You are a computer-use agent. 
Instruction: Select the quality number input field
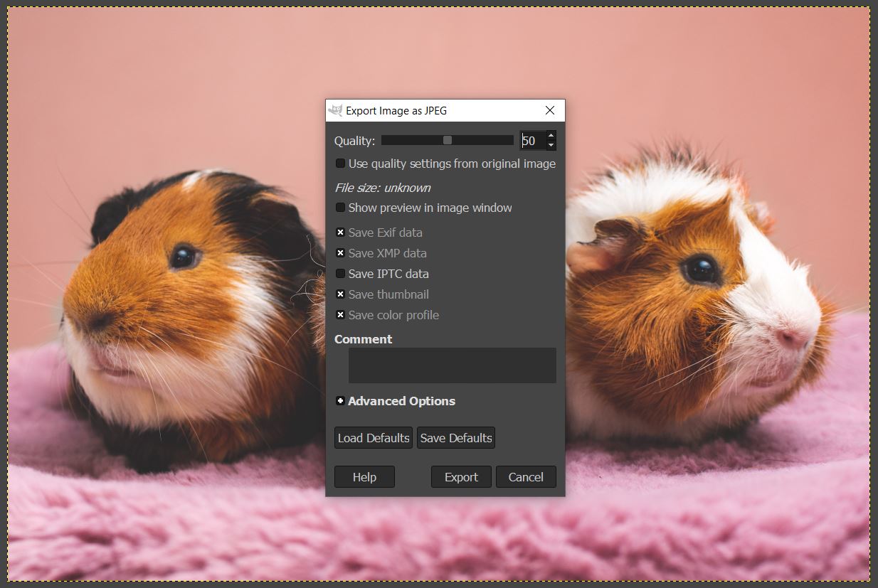click(x=534, y=140)
